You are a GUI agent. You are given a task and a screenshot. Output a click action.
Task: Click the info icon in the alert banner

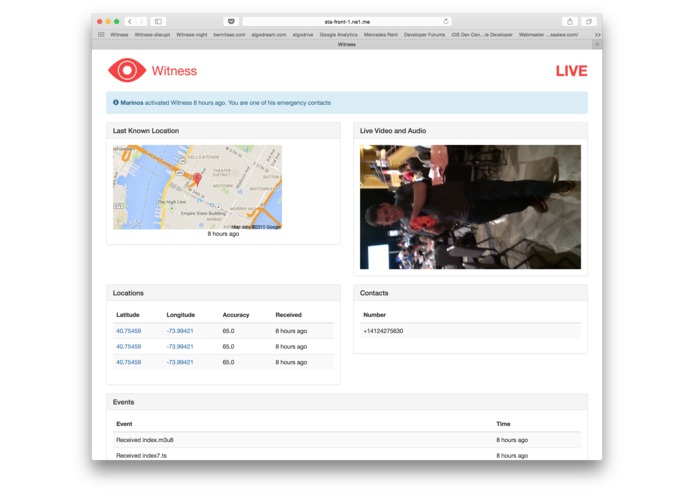point(116,102)
